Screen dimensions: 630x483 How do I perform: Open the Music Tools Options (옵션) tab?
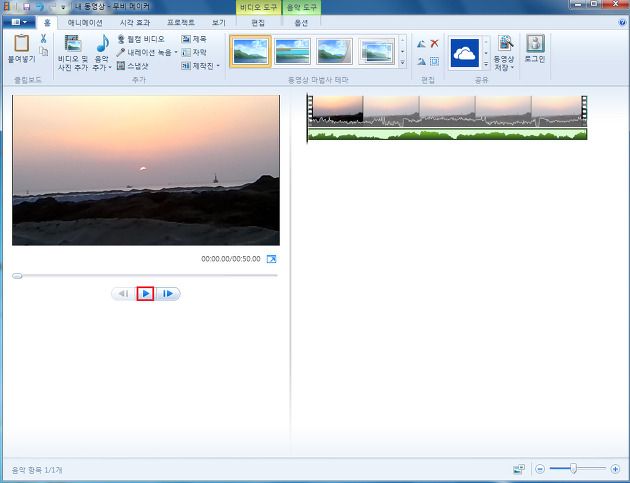click(302, 23)
